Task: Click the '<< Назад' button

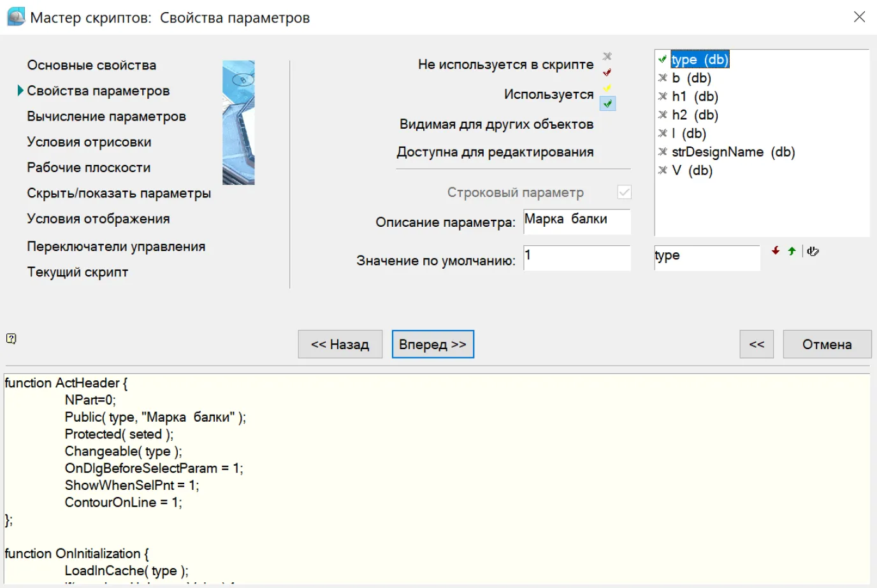Action: pyautogui.click(x=340, y=345)
